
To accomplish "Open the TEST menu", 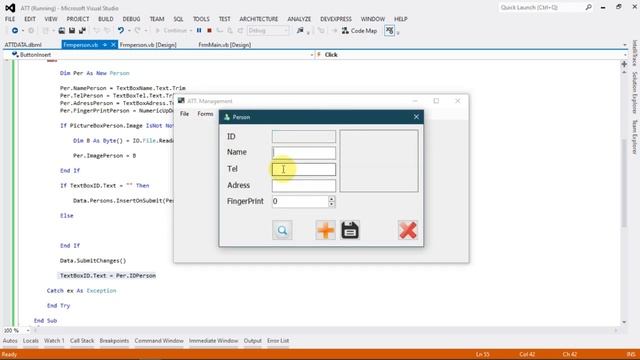I will (x=224, y=19).
